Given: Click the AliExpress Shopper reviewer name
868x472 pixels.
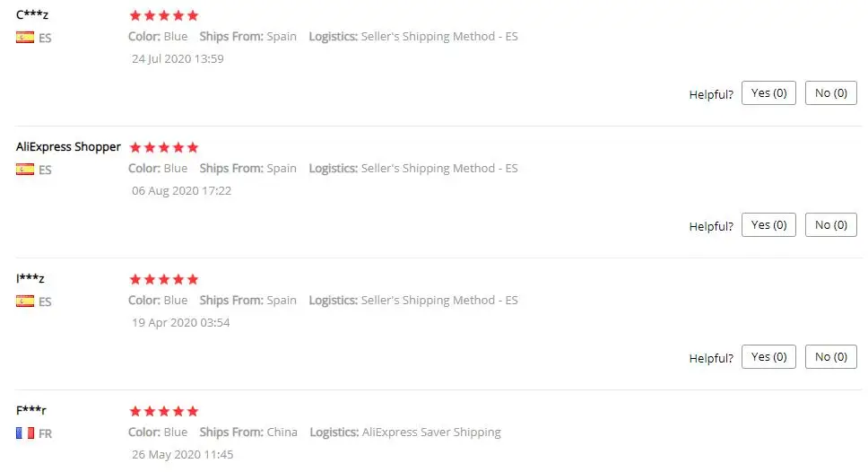Looking at the screenshot, I should pos(68,147).
